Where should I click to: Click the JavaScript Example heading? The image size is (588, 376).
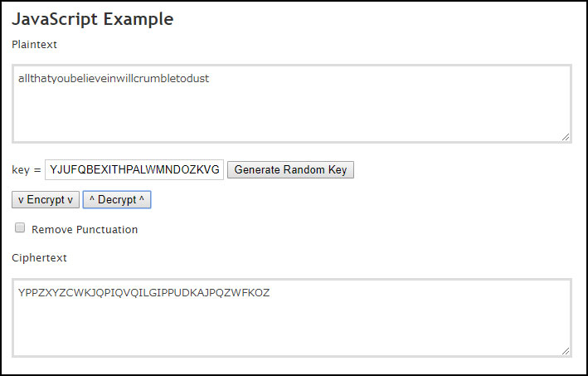pos(93,20)
